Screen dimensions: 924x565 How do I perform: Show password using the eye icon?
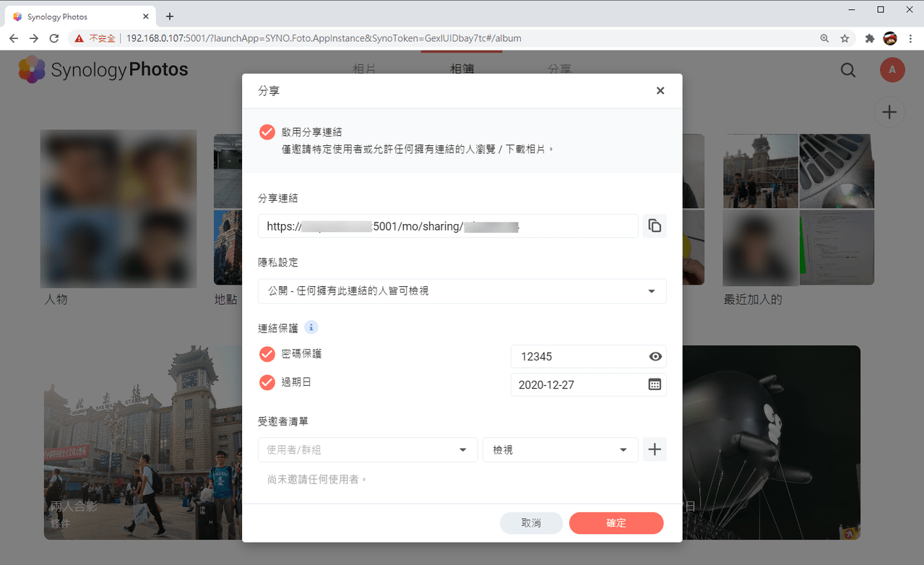pyautogui.click(x=655, y=356)
